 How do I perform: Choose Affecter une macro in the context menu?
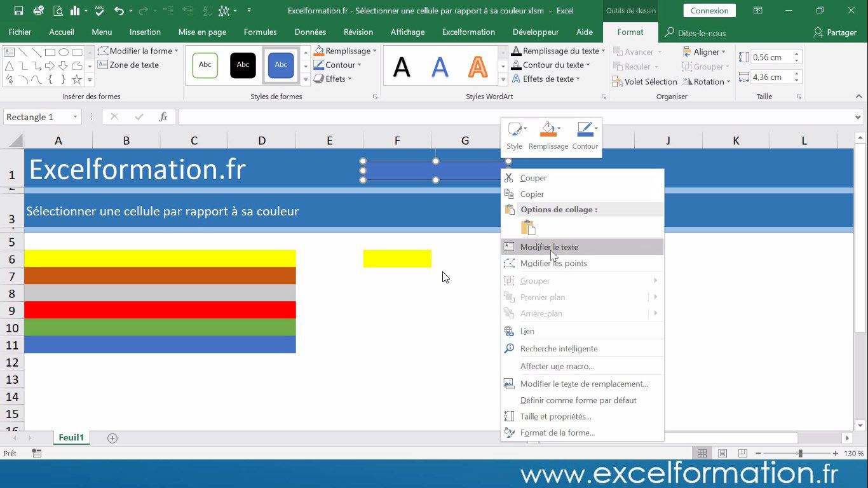[x=583, y=366]
